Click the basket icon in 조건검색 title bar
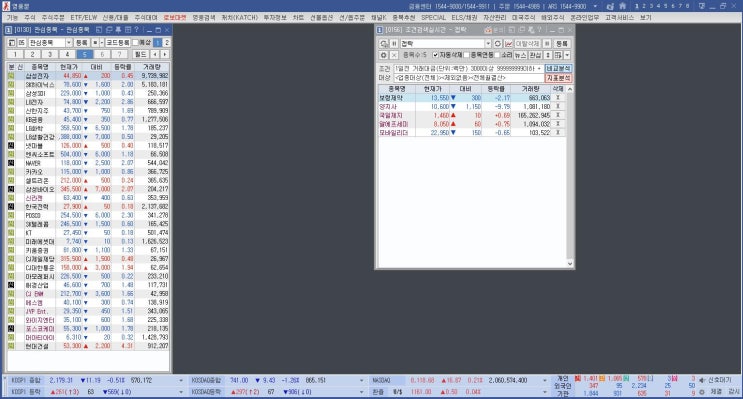Screen dimensions: 743x399 click(488, 30)
